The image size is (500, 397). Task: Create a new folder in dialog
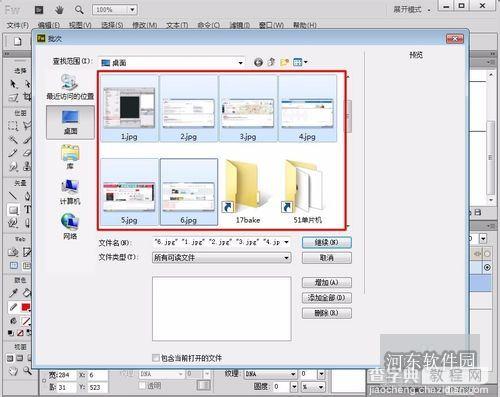[284, 62]
